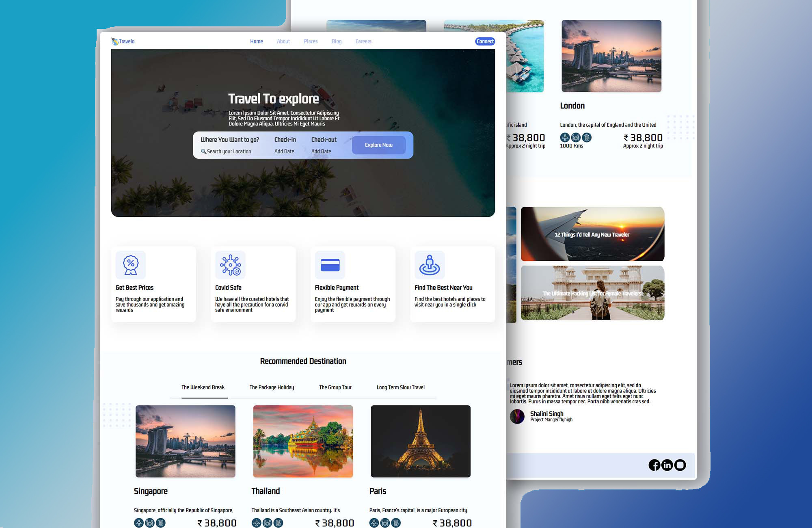The height and width of the screenshot is (528, 812).
Task: Click the Get Best Prices badge icon
Action: (x=130, y=265)
